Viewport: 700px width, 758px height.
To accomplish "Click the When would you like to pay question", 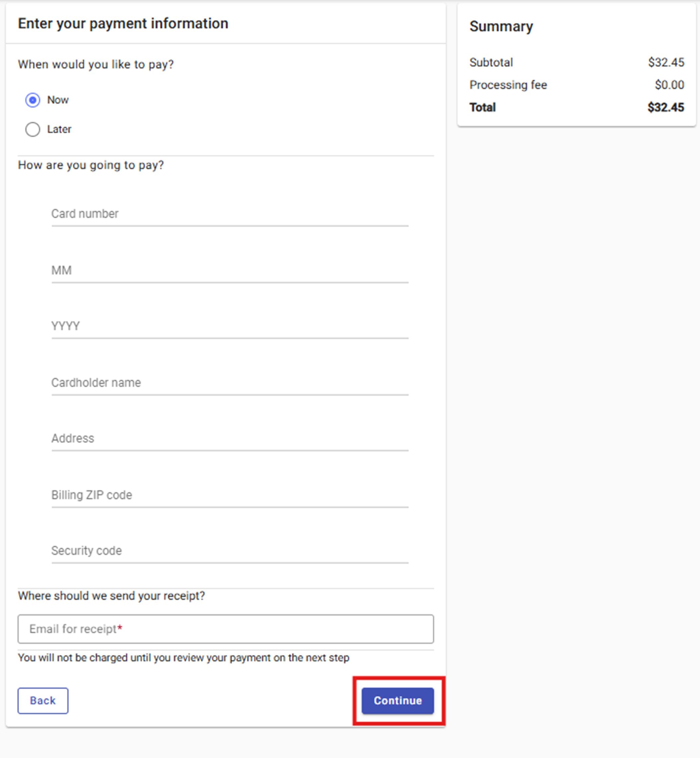I will (x=96, y=64).
